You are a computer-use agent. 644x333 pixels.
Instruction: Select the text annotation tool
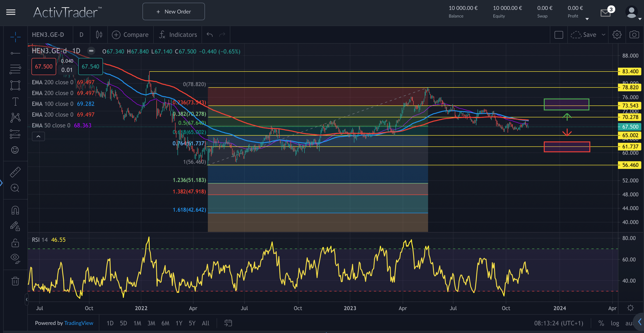click(x=15, y=102)
